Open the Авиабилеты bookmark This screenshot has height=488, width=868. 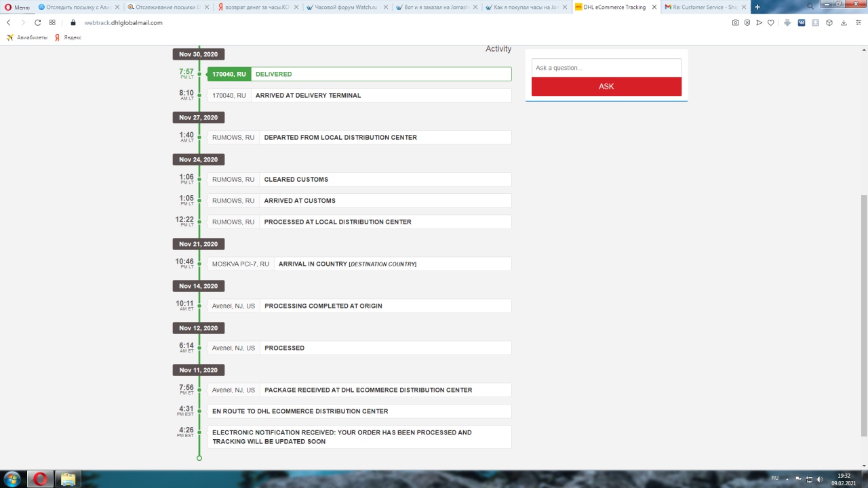pyautogui.click(x=27, y=37)
